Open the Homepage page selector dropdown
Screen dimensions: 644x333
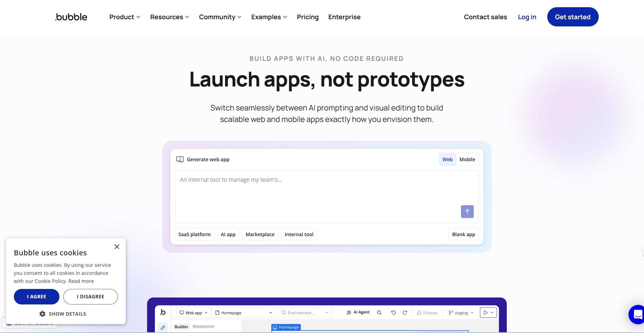(x=244, y=312)
